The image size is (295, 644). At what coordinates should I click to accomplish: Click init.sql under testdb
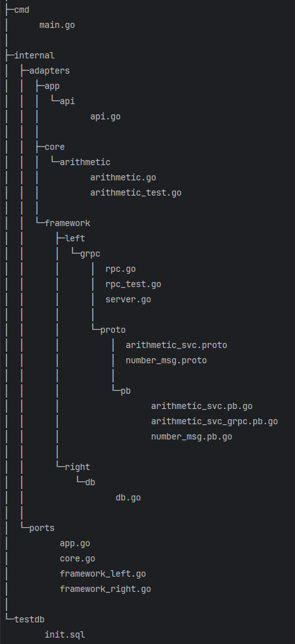tap(65, 634)
